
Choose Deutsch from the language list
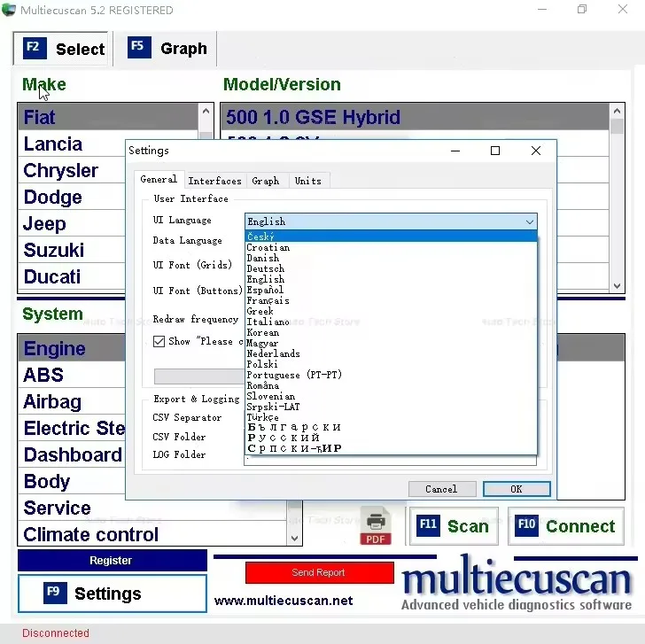266,268
